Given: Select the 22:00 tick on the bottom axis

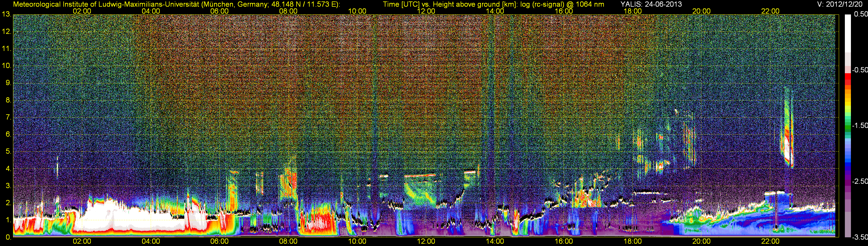Looking at the screenshot, I should (x=770, y=241).
